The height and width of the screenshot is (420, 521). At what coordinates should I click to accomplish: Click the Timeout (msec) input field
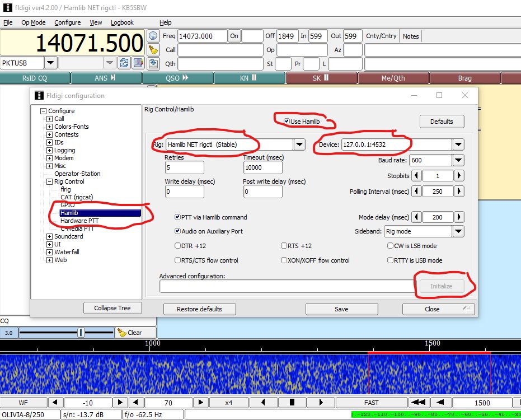[x=263, y=167]
